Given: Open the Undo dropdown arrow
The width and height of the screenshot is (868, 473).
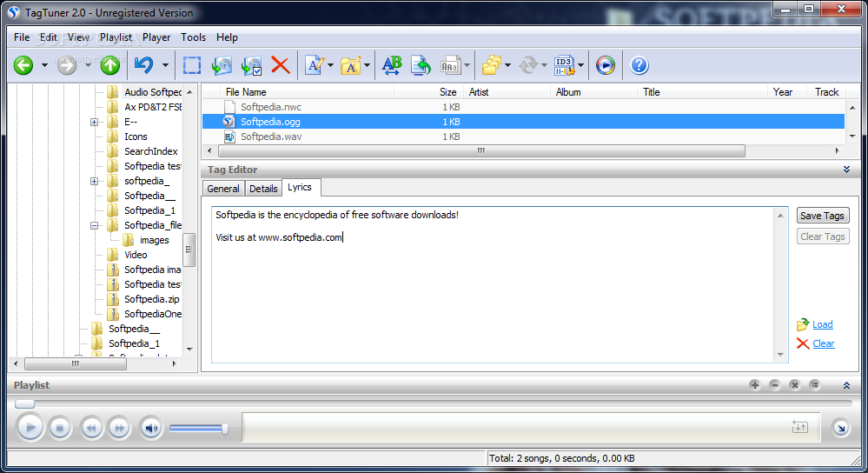Looking at the screenshot, I should [165, 65].
